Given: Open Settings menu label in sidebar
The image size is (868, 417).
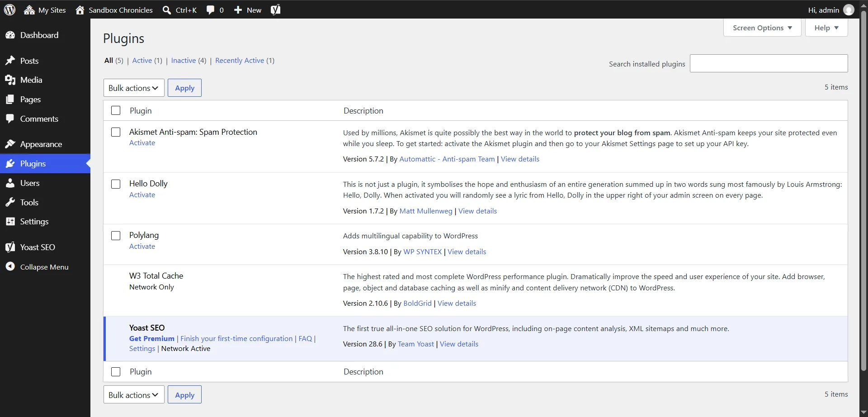Looking at the screenshot, I should coord(34,222).
